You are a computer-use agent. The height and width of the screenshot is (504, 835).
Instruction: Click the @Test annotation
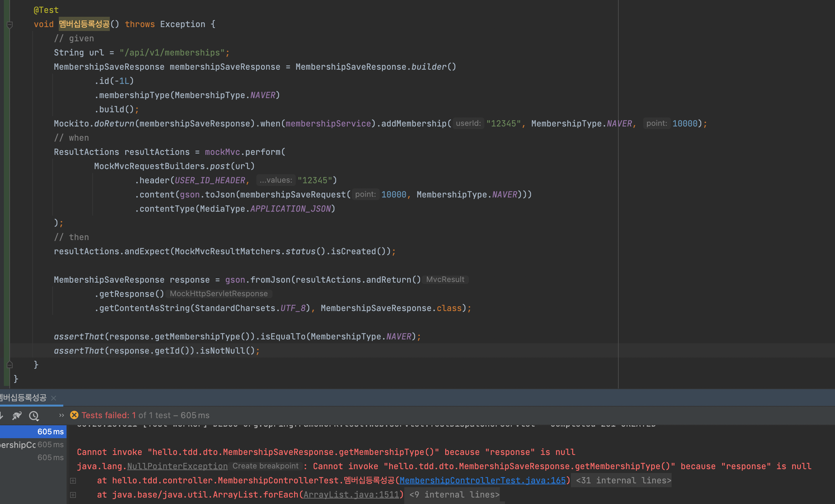(x=46, y=10)
